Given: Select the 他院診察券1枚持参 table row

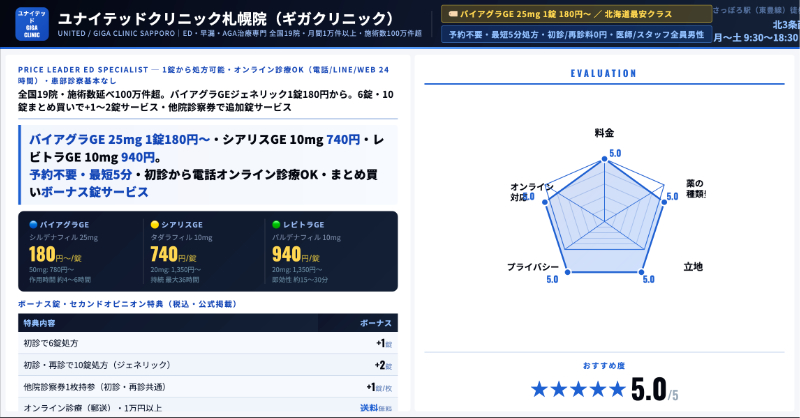Looking at the screenshot, I should [x=208, y=387].
